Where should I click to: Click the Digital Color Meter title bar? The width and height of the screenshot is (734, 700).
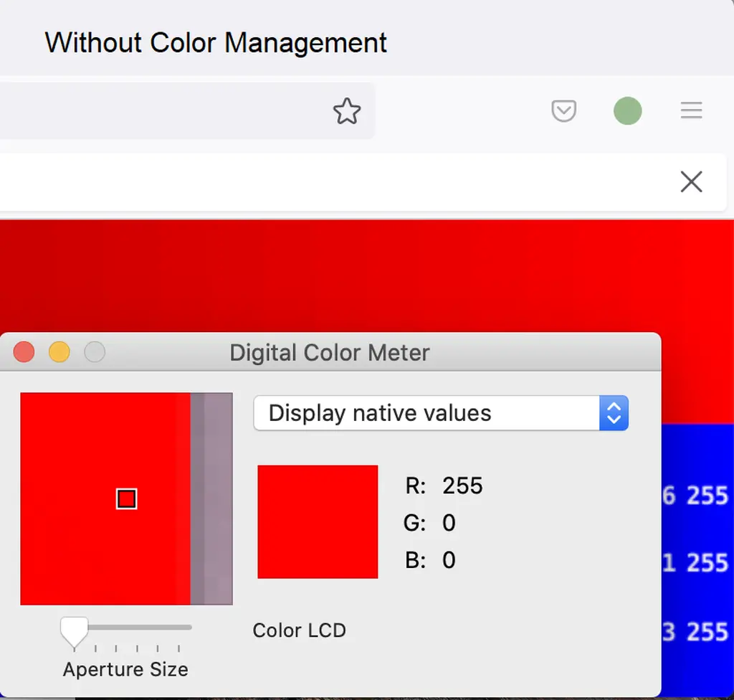pos(330,353)
